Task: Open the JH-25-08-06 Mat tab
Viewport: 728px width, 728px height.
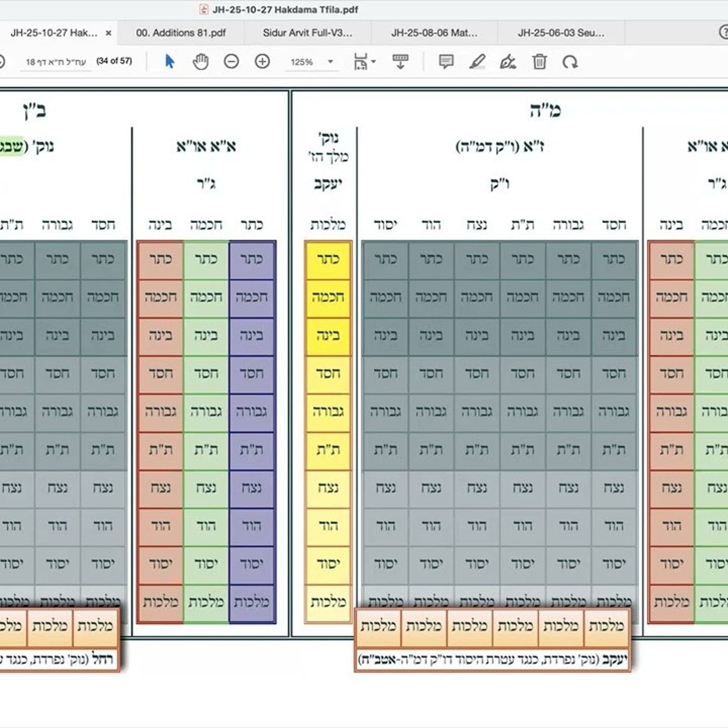Action: (x=435, y=33)
